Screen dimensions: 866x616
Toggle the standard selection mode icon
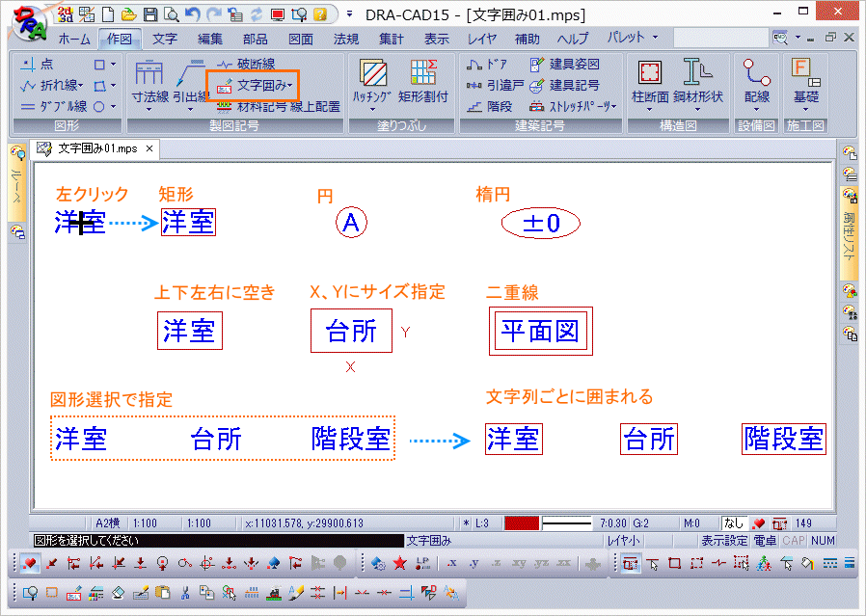click(630, 563)
